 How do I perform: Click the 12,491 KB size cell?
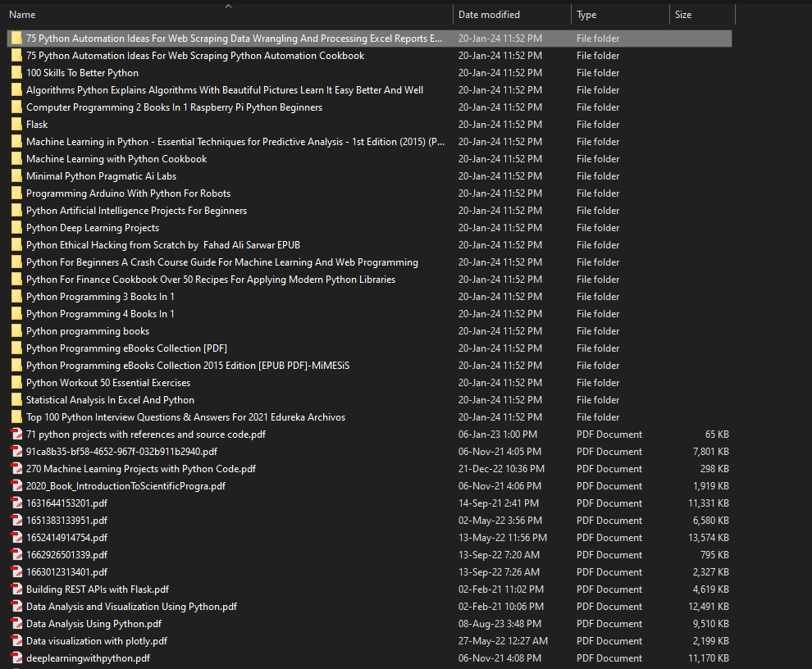click(x=709, y=607)
